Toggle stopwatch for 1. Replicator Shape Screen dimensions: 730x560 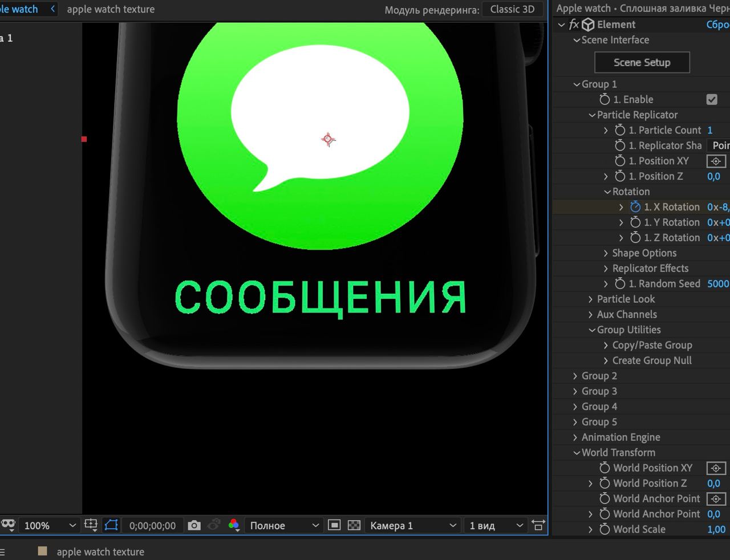click(x=620, y=145)
